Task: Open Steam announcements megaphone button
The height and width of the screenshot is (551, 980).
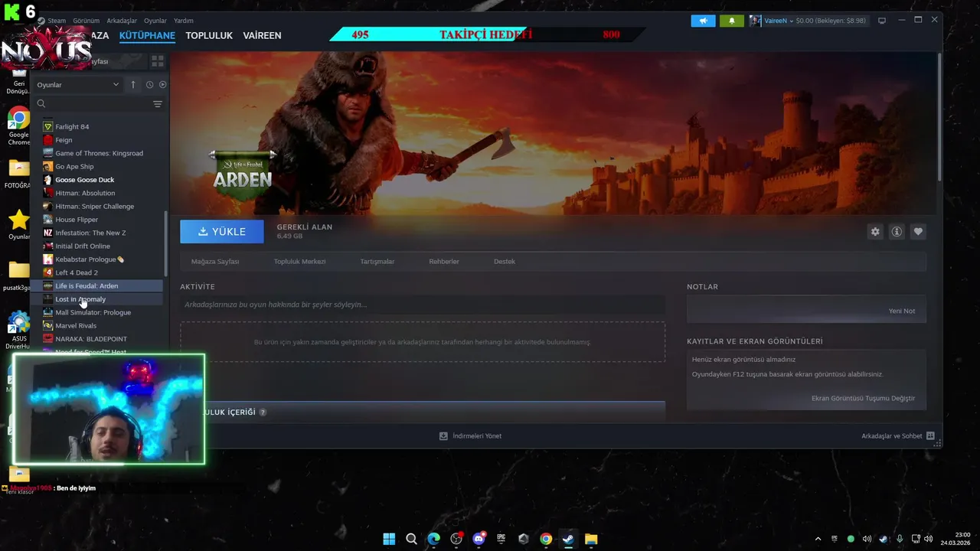Action: coord(703,21)
